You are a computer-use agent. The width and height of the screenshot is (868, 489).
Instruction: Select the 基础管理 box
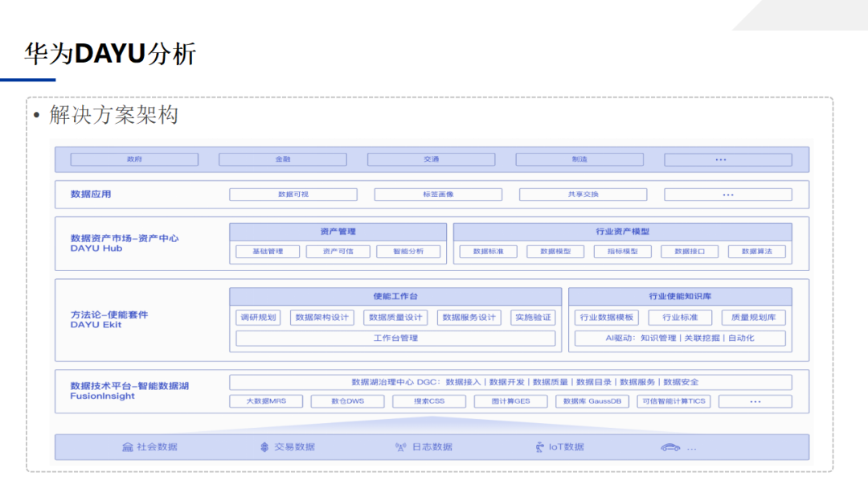(268, 252)
